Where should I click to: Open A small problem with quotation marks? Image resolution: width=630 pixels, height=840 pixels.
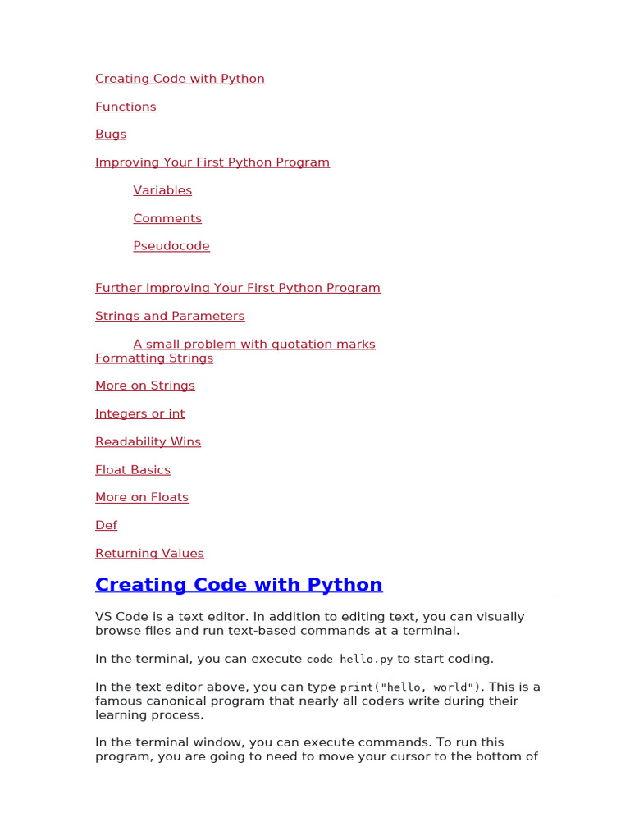pyautogui.click(x=254, y=344)
